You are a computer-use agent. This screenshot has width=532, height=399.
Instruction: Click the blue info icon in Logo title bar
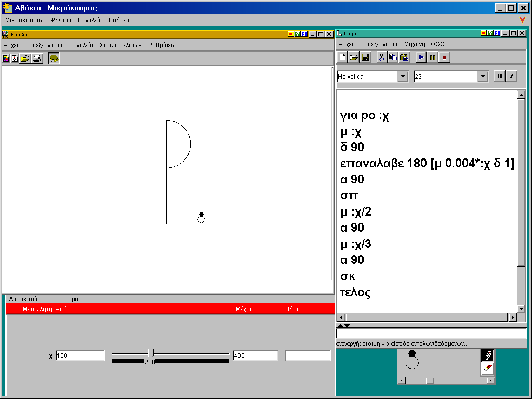(x=497, y=33)
